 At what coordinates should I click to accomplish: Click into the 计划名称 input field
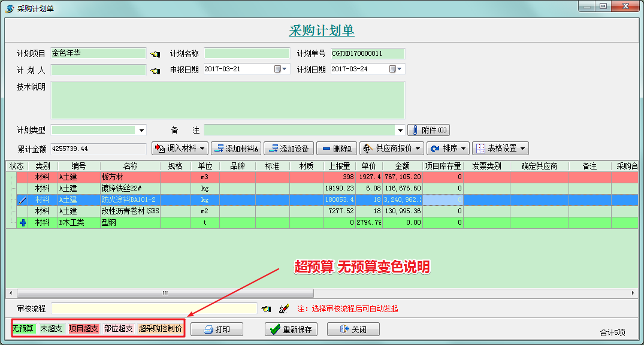(x=247, y=53)
